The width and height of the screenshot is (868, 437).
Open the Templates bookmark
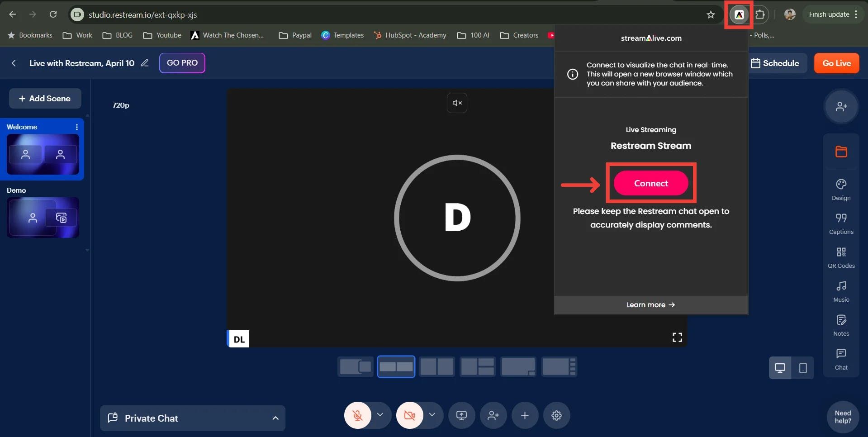pyautogui.click(x=342, y=35)
